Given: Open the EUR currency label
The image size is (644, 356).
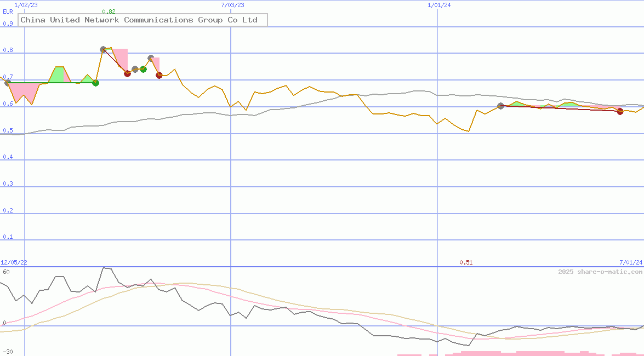Looking at the screenshot, I should pyautogui.click(x=7, y=12).
